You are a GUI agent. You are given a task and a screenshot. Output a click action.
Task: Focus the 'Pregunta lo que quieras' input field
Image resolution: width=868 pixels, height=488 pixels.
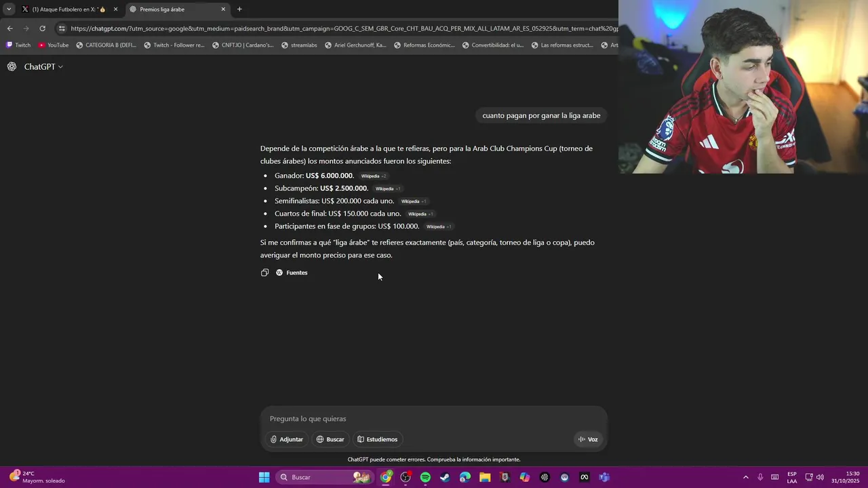pyautogui.click(x=434, y=419)
